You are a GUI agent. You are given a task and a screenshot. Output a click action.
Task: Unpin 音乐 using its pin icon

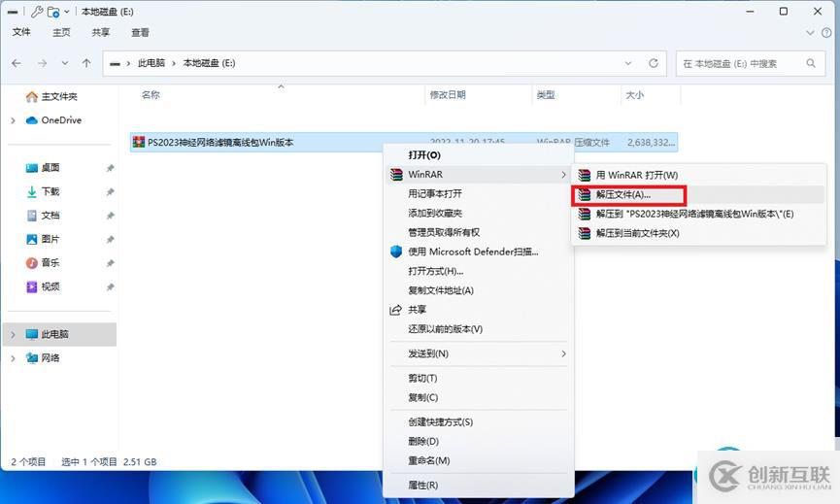coord(110,263)
